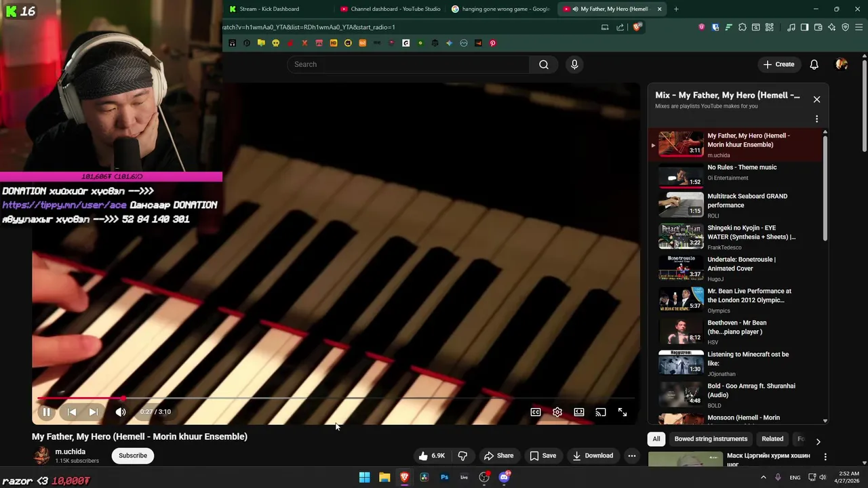Screen dimensions: 868x488
Task: Enter fullscreen video mode
Action: pos(623,412)
